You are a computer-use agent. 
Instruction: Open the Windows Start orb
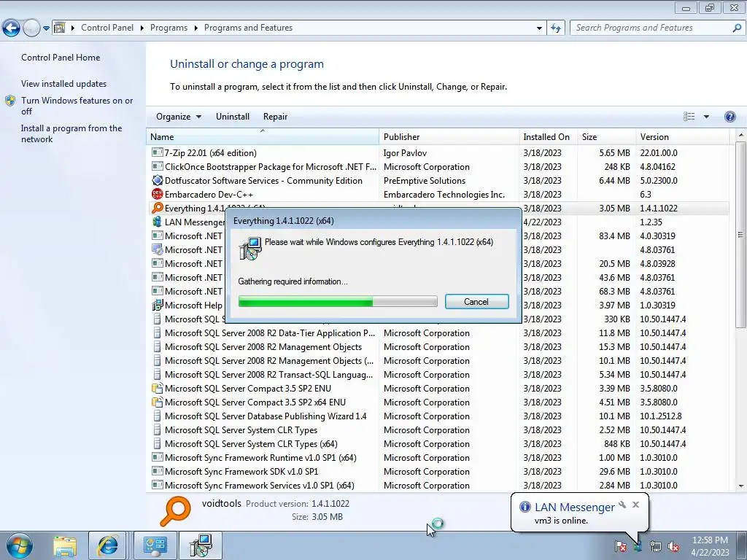(20, 545)
